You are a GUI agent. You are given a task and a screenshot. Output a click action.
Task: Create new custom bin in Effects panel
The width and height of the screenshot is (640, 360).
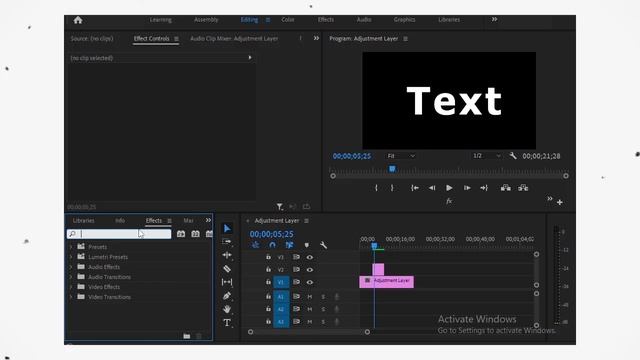pyautogui.click(x=187, y=336)
